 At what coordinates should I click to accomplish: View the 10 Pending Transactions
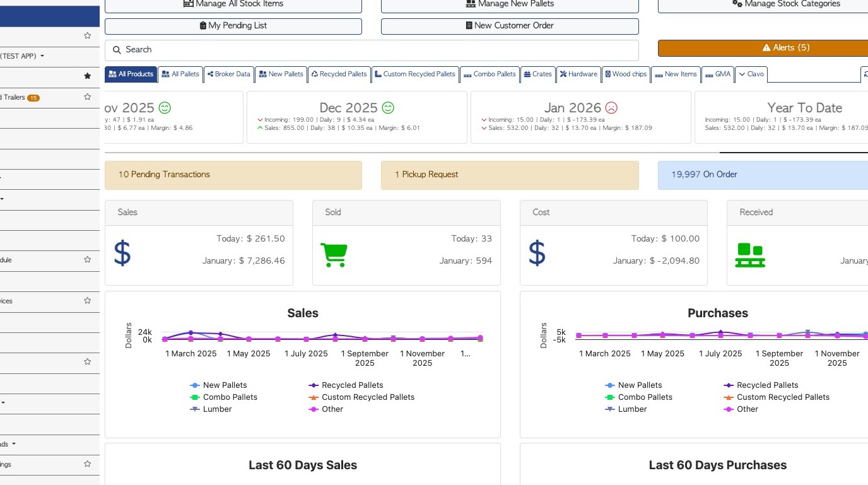click(233, 175)
